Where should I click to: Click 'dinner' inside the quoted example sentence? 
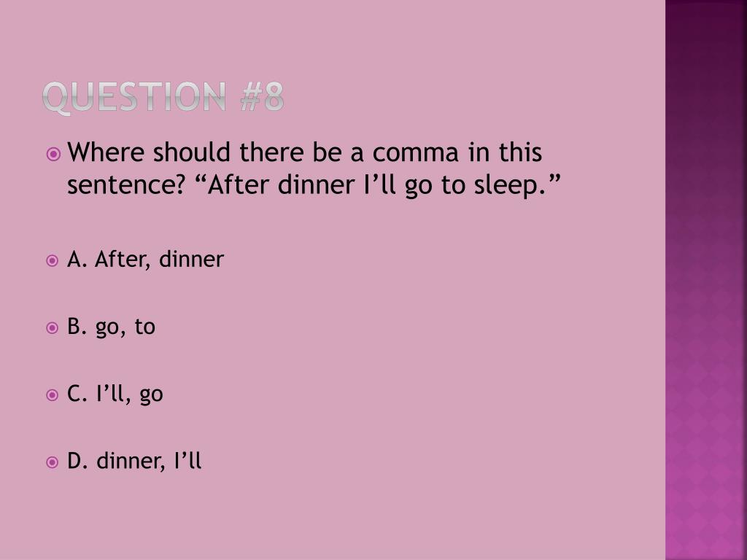coord(316,184)
